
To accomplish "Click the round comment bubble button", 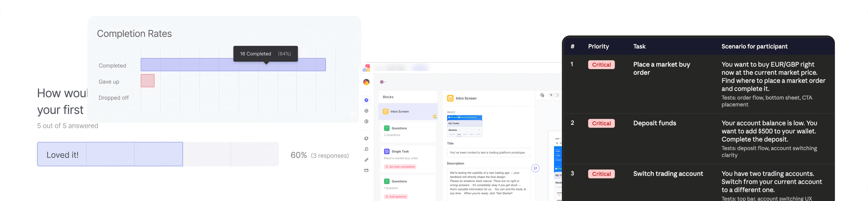I will tap(535, 168).
